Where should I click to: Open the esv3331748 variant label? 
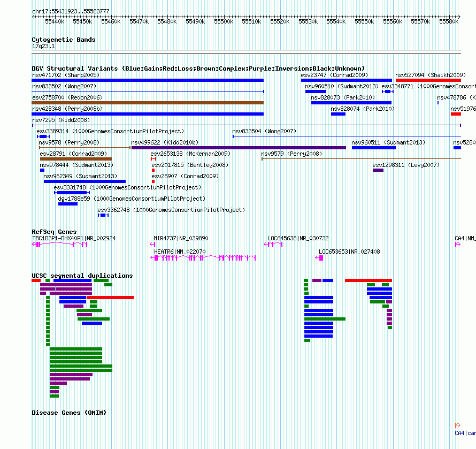point(127,187)
